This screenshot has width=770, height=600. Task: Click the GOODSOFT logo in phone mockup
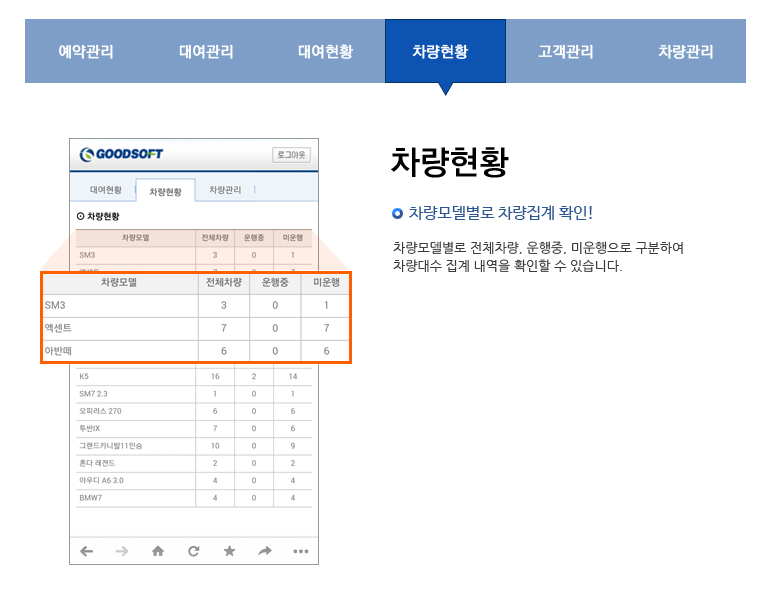point(121,154)
